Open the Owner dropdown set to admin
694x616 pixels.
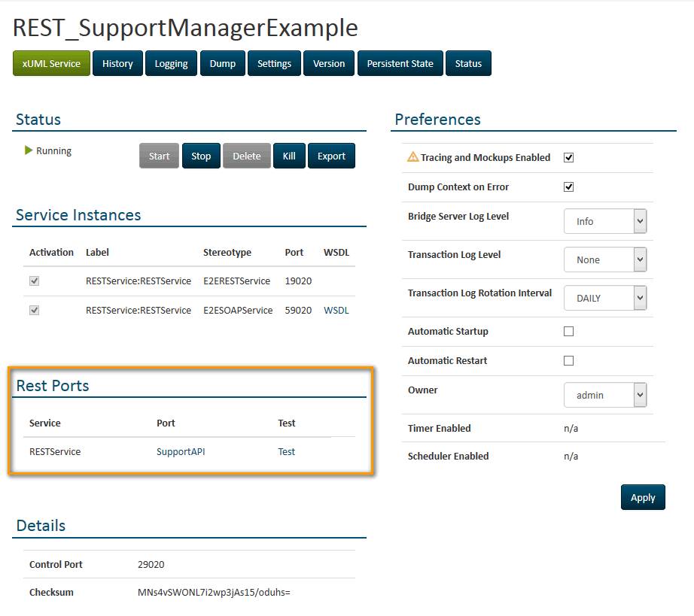pyautogui.click(x=605, y=395)
